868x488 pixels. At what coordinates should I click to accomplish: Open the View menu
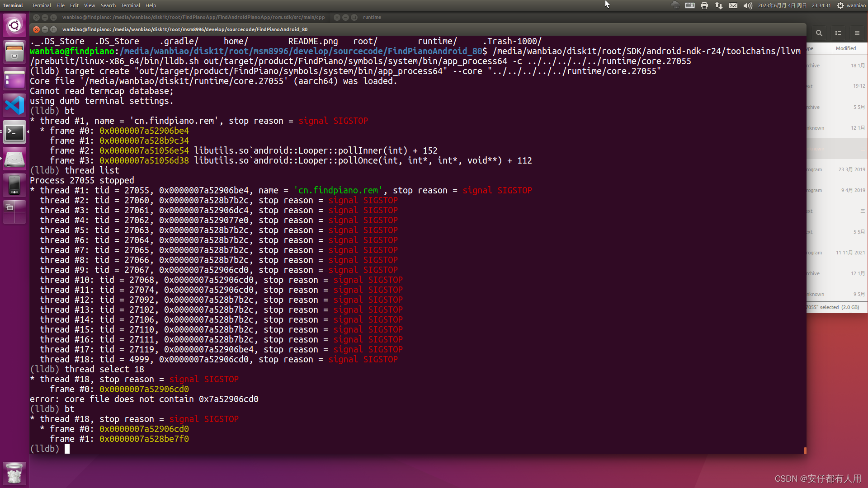[x=90, y=5]
